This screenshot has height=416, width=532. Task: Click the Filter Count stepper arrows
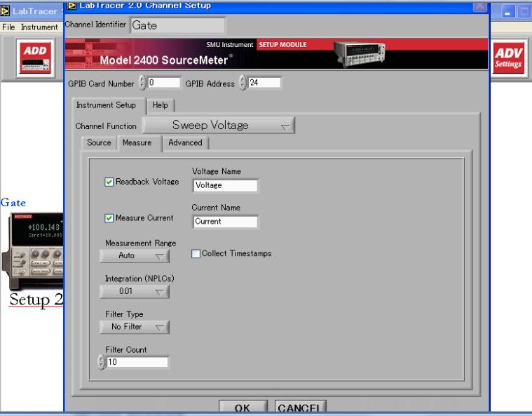pos(102,362)
